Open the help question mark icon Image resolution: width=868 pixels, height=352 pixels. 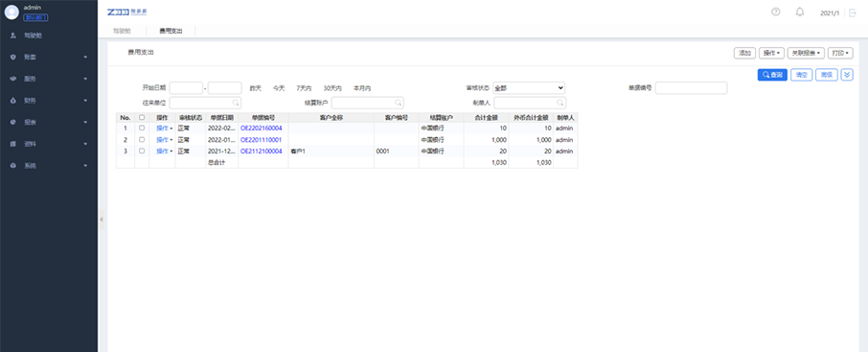click(776, 12)
